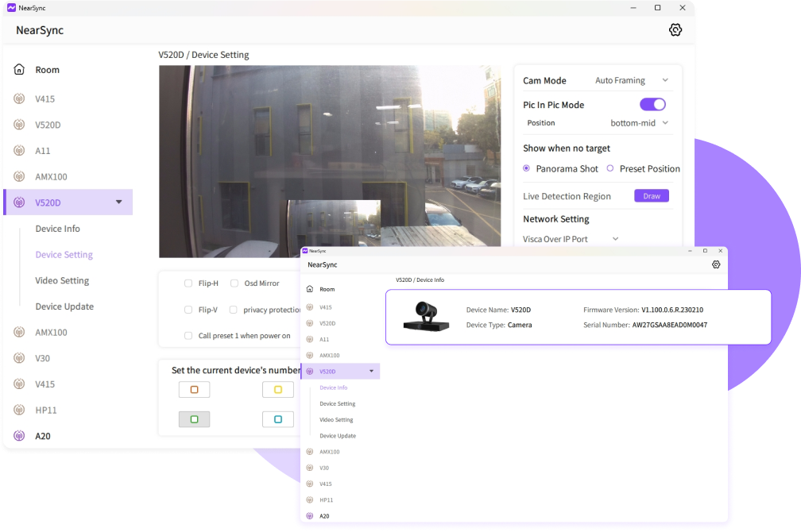Check the privacy protection checkbox
This screenshot has height=532, width=801.
[x=233, y=310]
